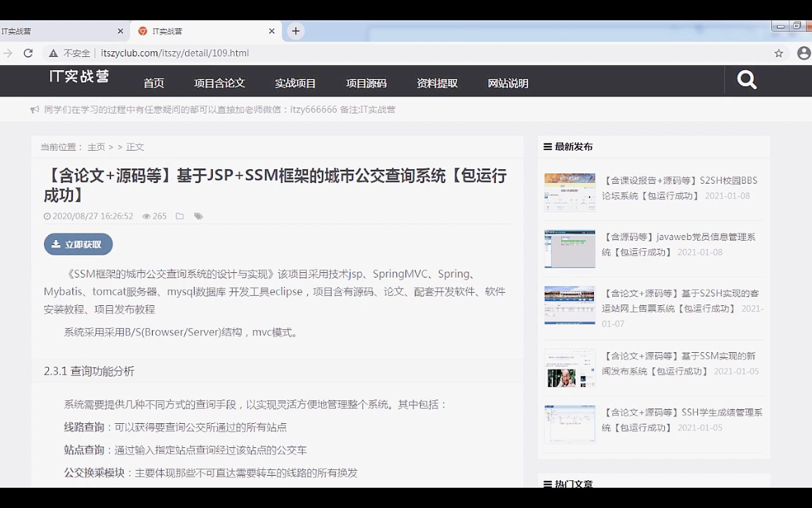Click the announcement text with itzy666666
This screenshot has height=508, width=812.
pos(219,110)
